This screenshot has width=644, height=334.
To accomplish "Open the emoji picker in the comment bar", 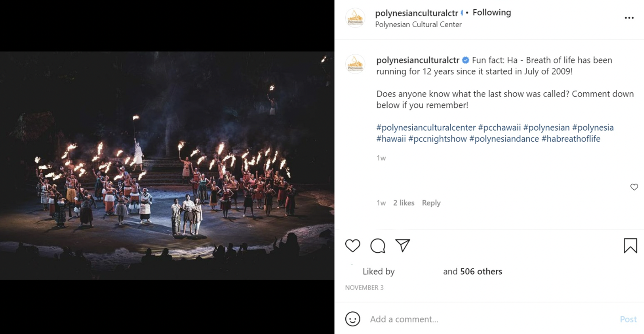I will (x=353, y=319).
